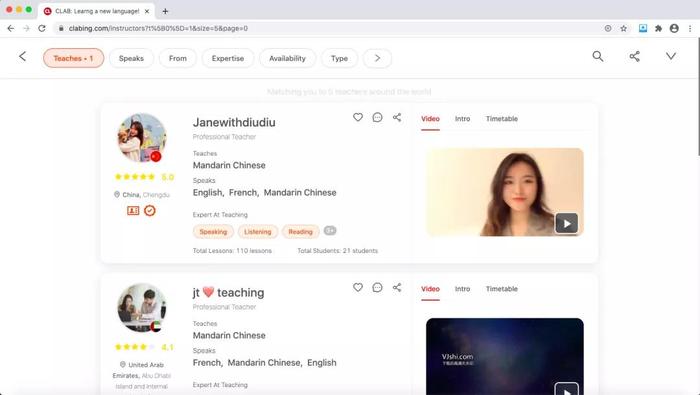Image resolution: width=700 pixels, height=395 pixels.
Task: Open Janewithdiudiu teacher name link
Action: pos(234,122)
